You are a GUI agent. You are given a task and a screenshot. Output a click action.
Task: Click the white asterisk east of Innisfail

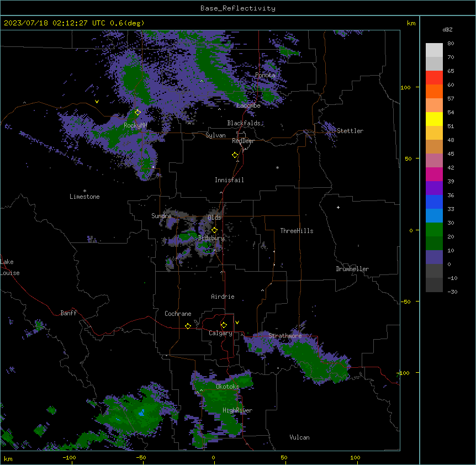point(277,167)
